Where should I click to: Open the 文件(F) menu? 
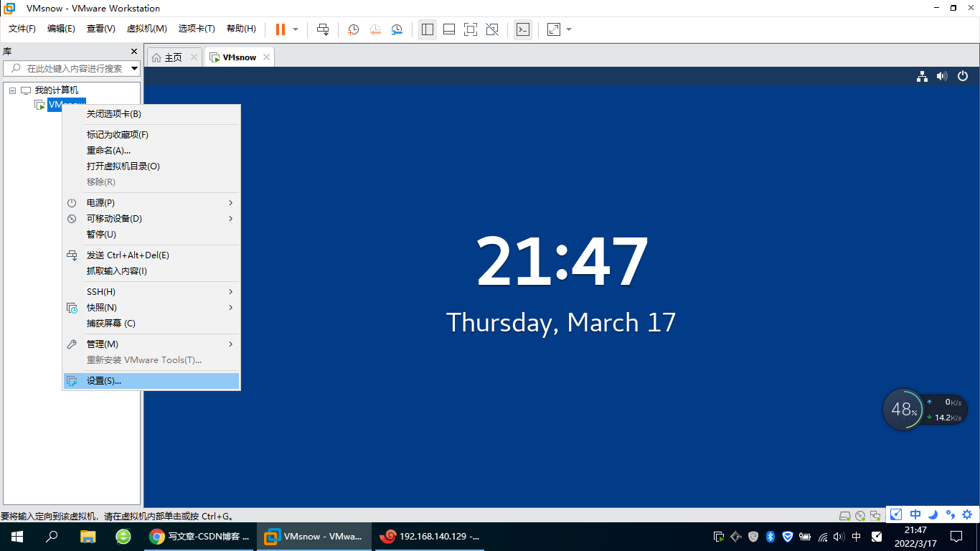click(22, 29)
